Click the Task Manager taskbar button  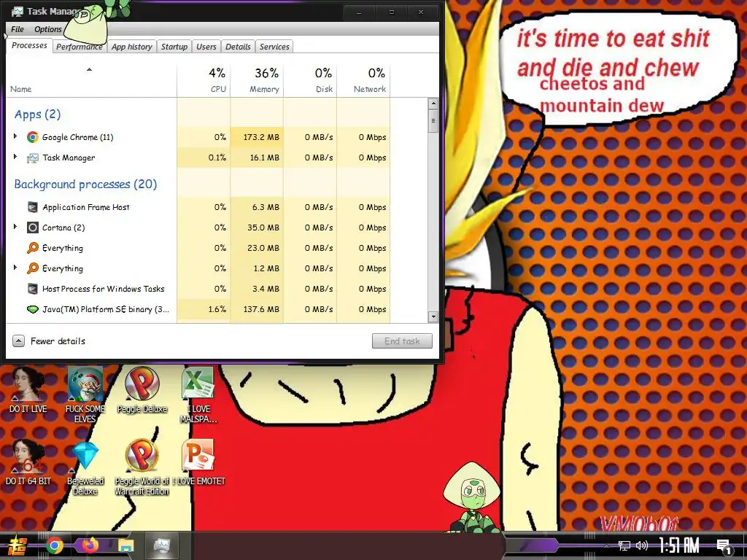click(x=162, y=545)
